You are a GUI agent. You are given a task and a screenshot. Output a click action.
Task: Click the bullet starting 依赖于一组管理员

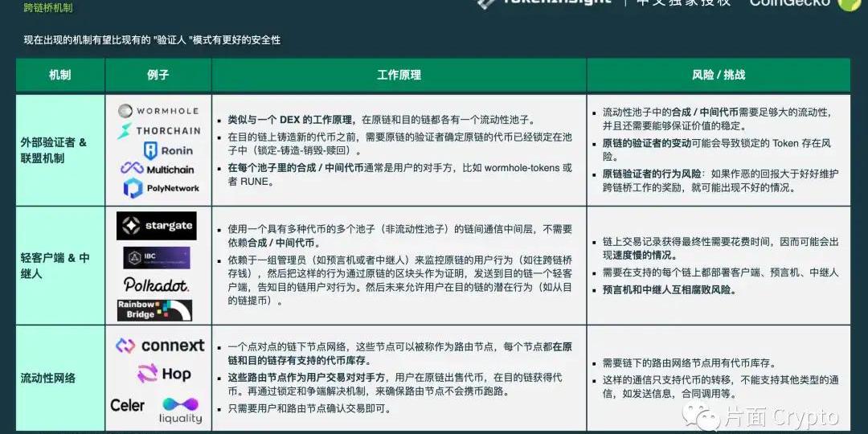[395, 280]
